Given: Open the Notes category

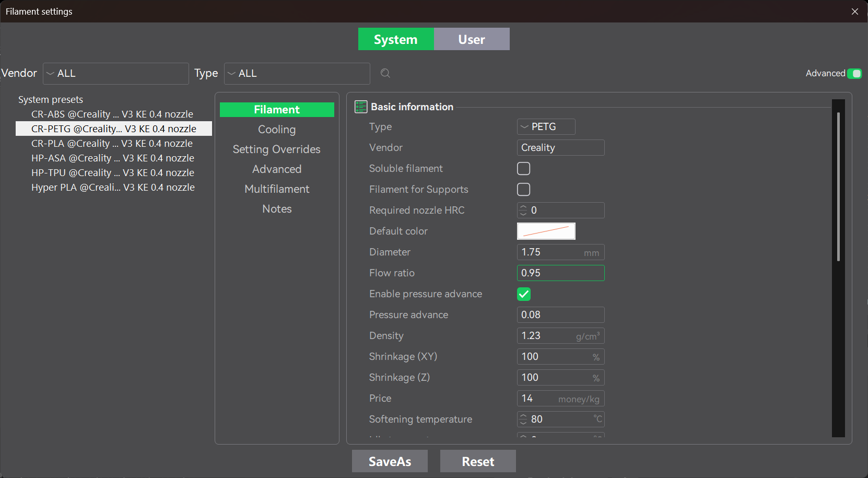Looking at the screenshot, I should point(277,209).
